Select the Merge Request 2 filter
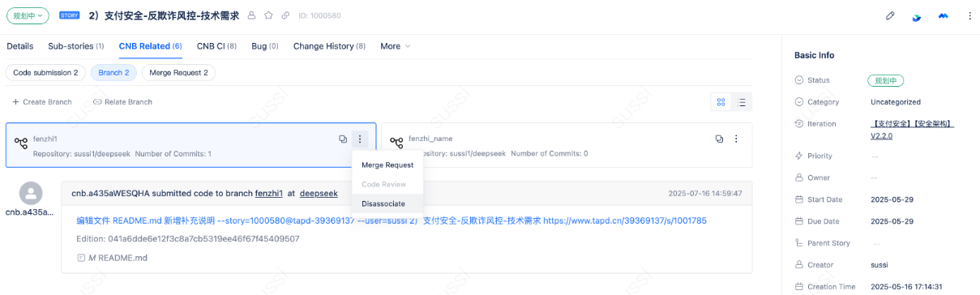 (x=178, y=73)
